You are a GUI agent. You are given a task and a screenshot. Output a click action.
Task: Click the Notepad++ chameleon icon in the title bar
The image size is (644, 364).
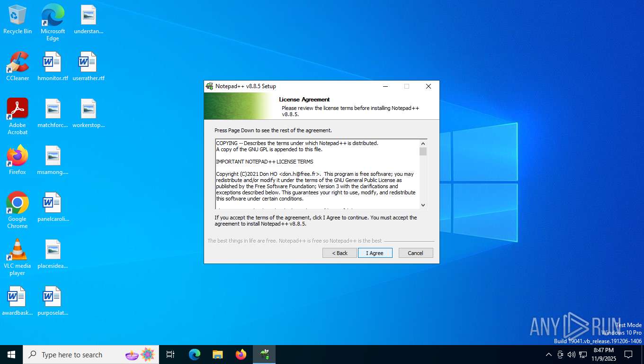[209, 86]
